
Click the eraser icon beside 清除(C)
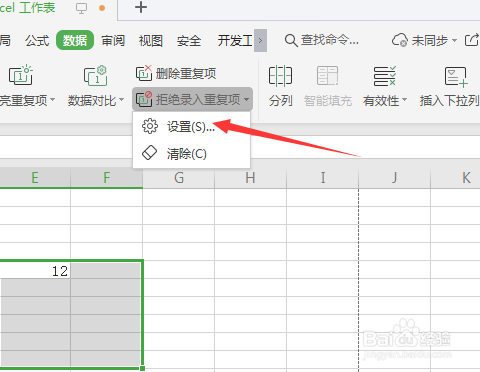point(149,153)
